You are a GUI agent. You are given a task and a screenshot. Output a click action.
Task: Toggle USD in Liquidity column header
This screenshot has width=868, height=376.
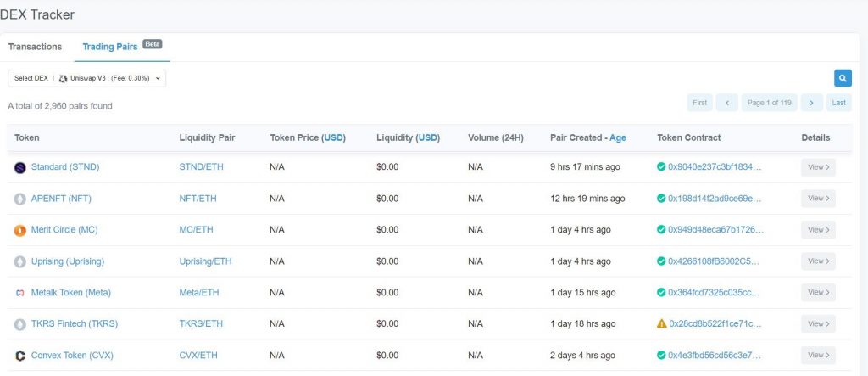point(428,137)
